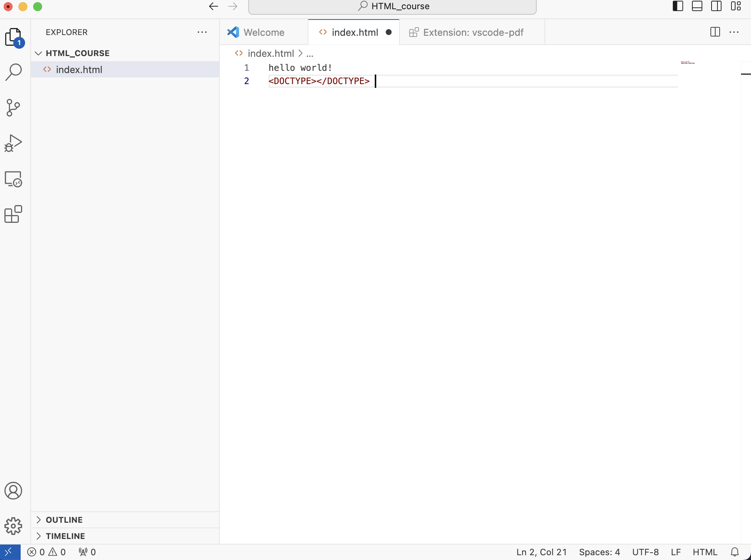The width and height of the screenshot is (751, 560).
Task: Switch to the Welcome tab
Action: 264,32
